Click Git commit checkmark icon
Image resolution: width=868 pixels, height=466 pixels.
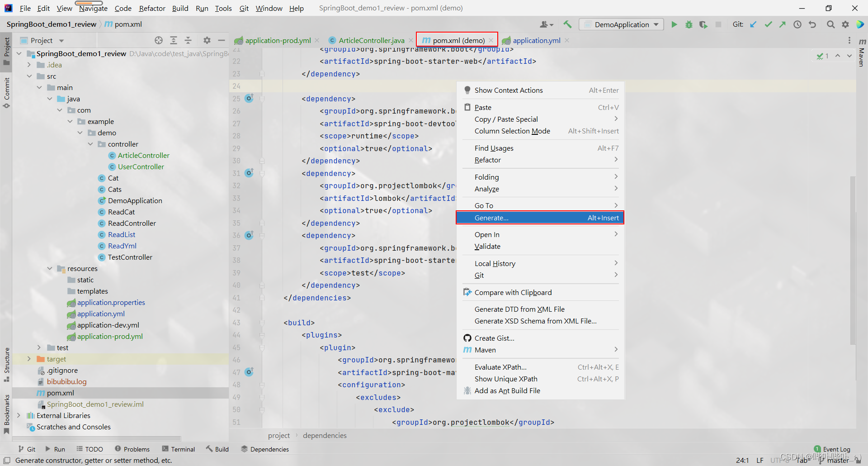point(768,24)
